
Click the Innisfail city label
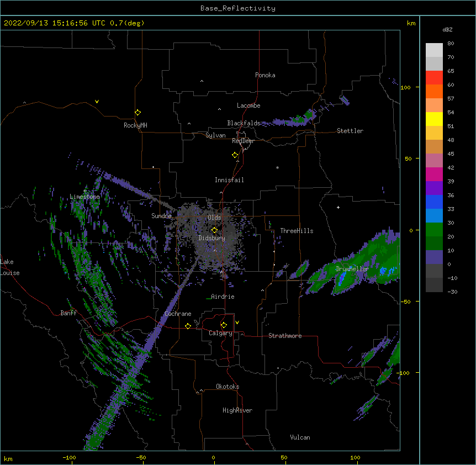pyautogui.click(x=229, y=180)
